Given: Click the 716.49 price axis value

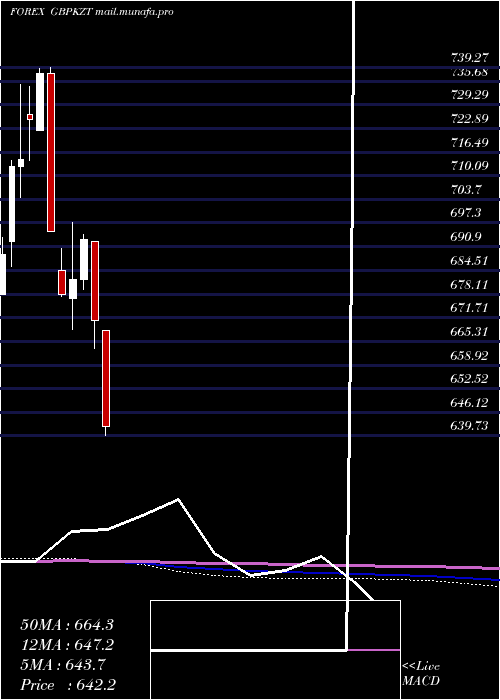Looking at the screenshot, I should (x=469, y=143).
